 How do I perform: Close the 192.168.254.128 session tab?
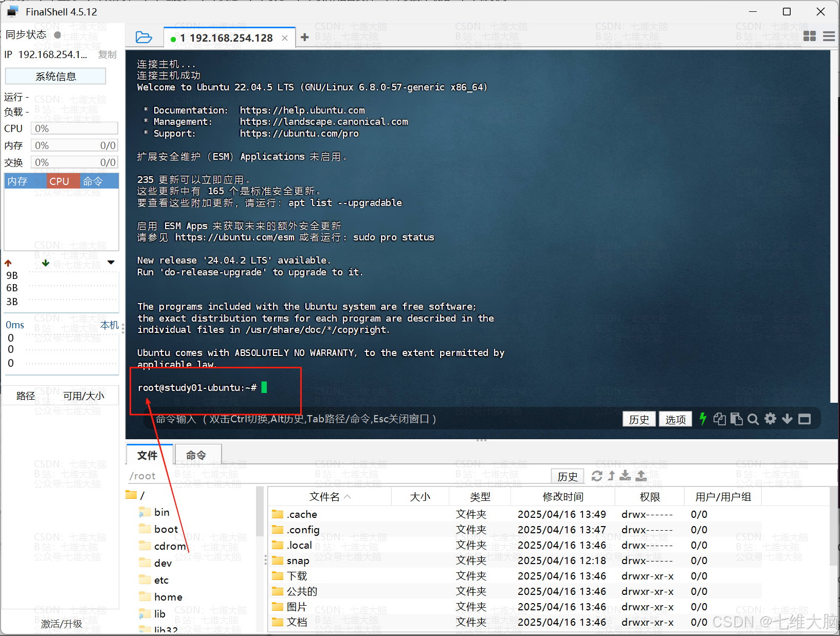[285, 38]
